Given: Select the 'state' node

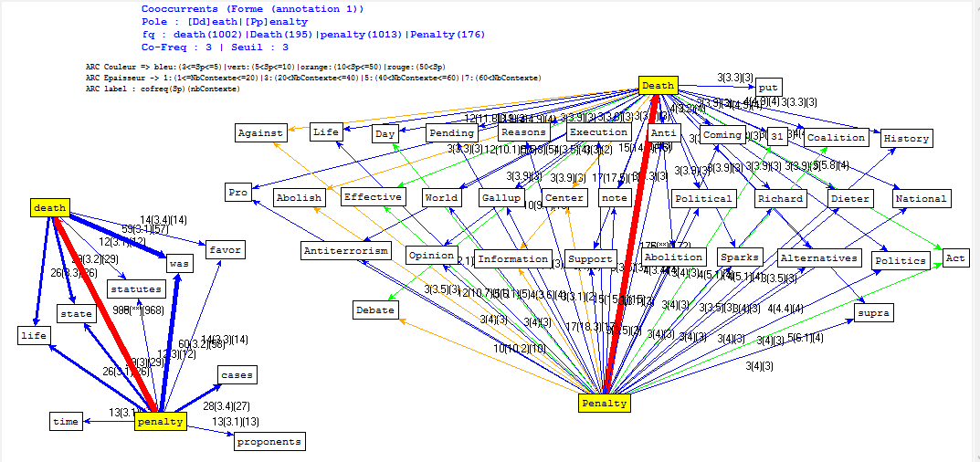Looking at the screenshot, I should pos(76,313).
